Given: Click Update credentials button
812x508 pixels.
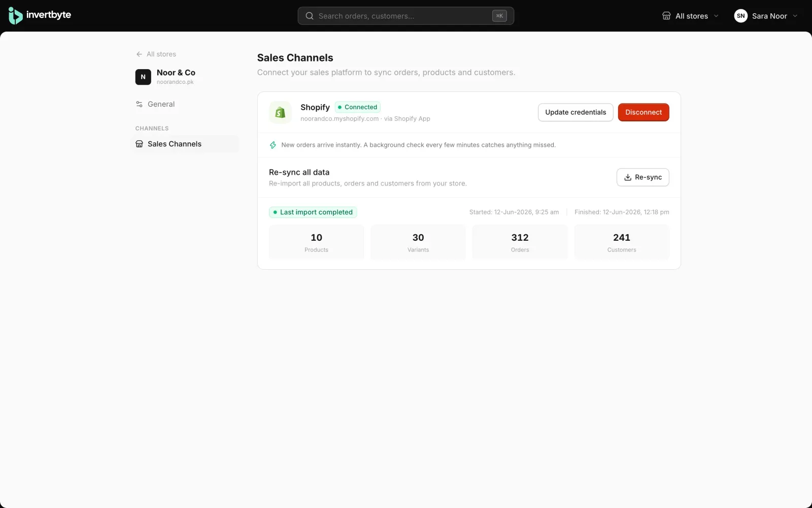Looking at the screenshot, I should (576, 112).
